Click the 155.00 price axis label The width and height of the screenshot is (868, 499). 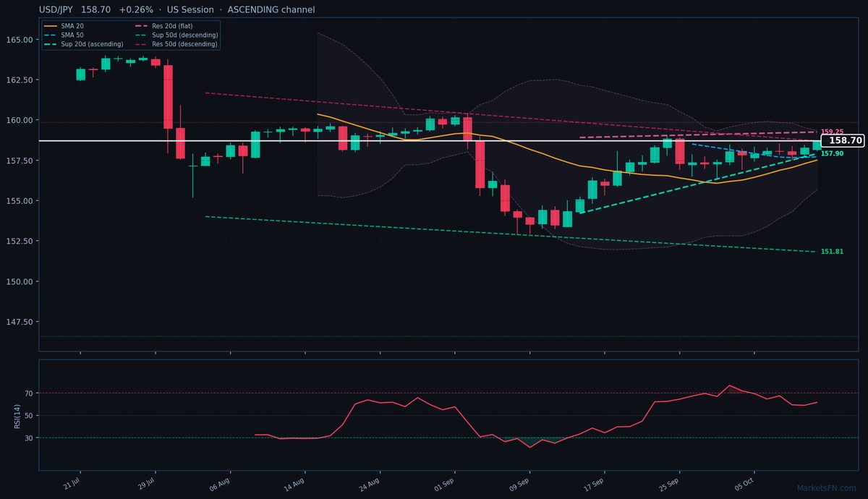(20, 201)
